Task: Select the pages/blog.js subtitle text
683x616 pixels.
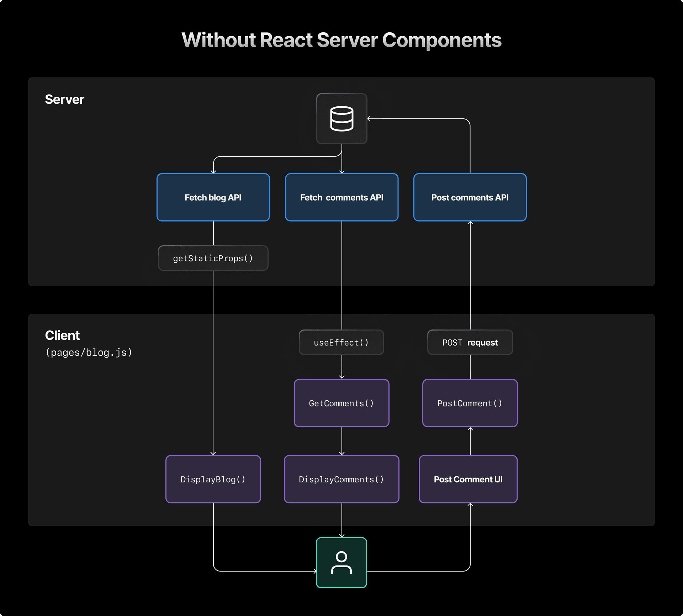Action: point(89,352)
